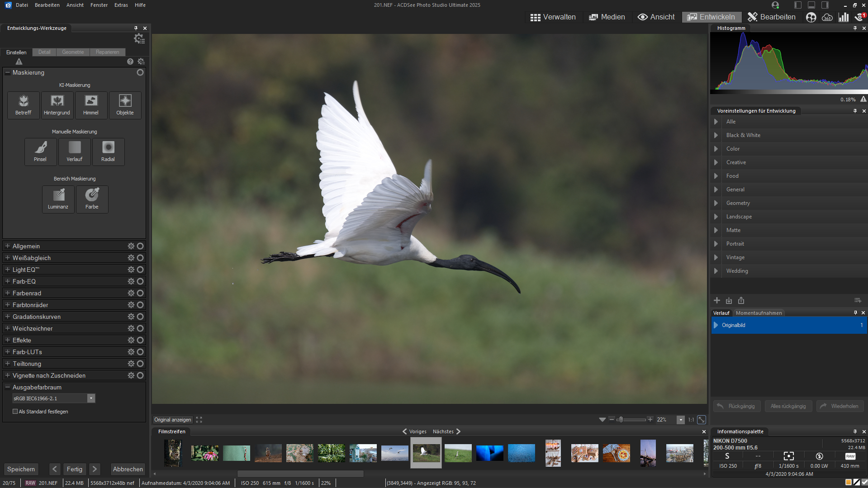
Task: Toggle the Weißabgleich group on/off circle
Action: (x=140, y=258)
